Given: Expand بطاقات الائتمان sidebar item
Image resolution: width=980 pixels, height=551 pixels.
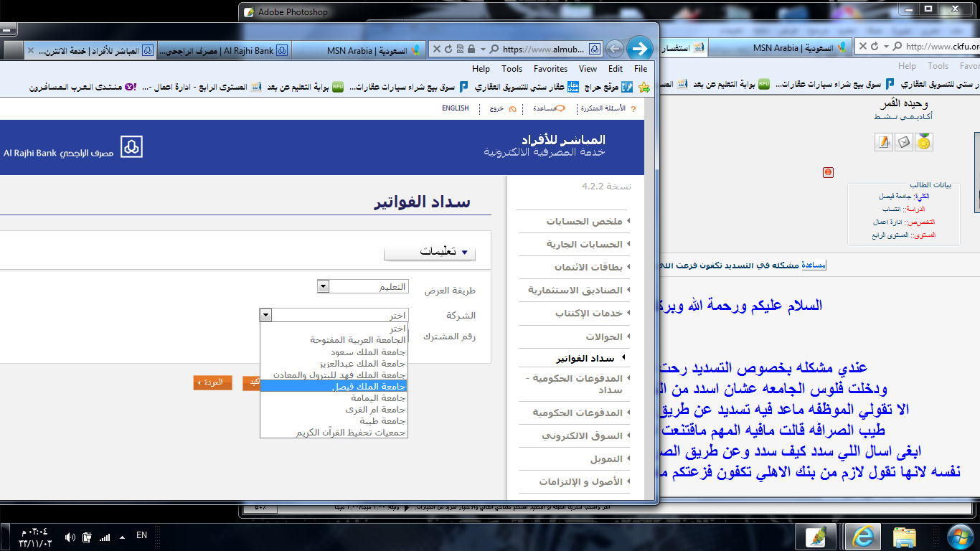Looking at the screenshot, I should (x=592, y=267).
